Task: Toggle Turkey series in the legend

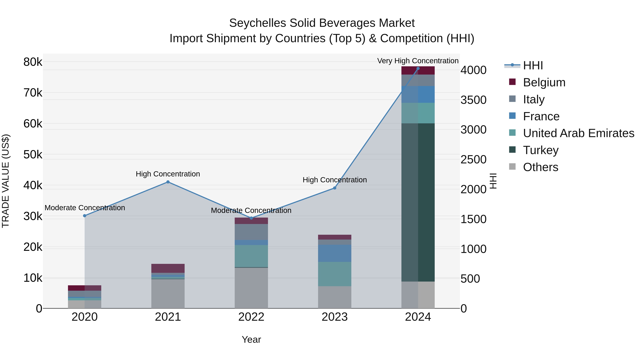Action: (533, 150)
